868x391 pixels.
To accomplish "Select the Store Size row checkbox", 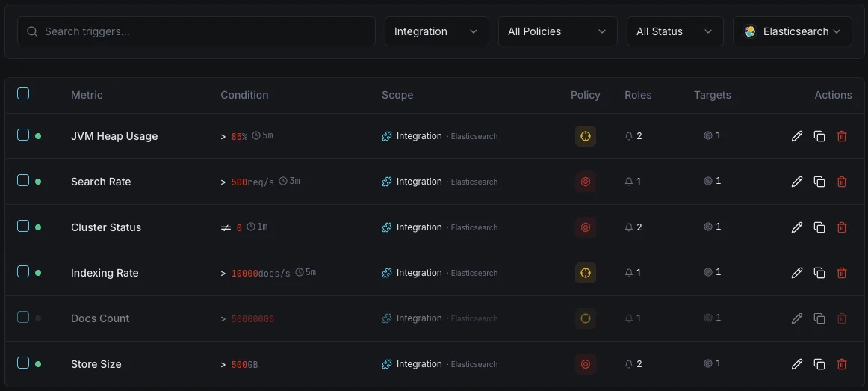I will coord(22,363).
